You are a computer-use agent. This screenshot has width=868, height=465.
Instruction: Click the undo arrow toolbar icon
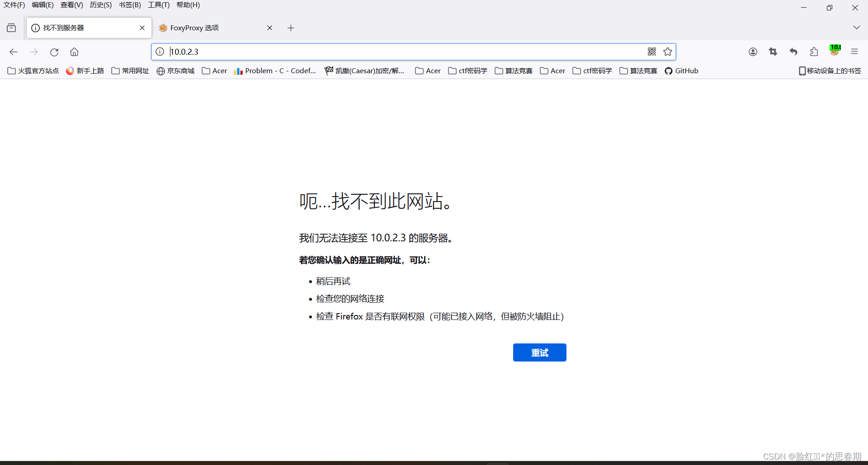(x=793, y=52)
